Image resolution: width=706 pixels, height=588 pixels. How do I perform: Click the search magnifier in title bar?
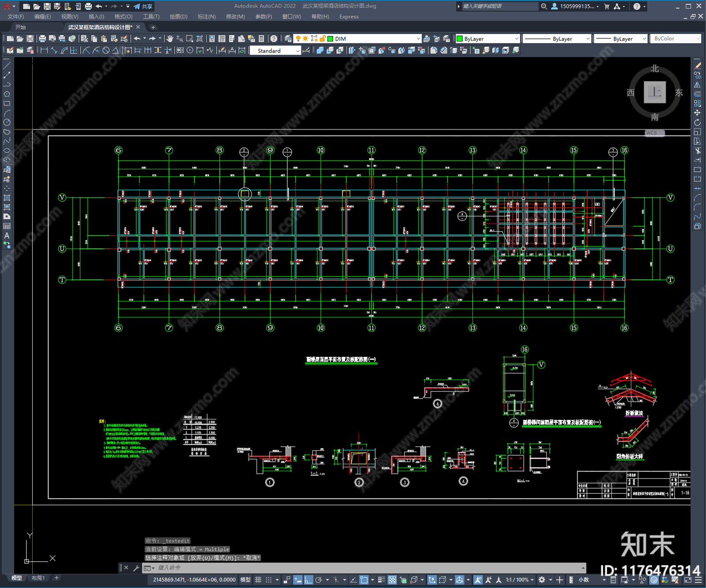click(x=544, y=6)
